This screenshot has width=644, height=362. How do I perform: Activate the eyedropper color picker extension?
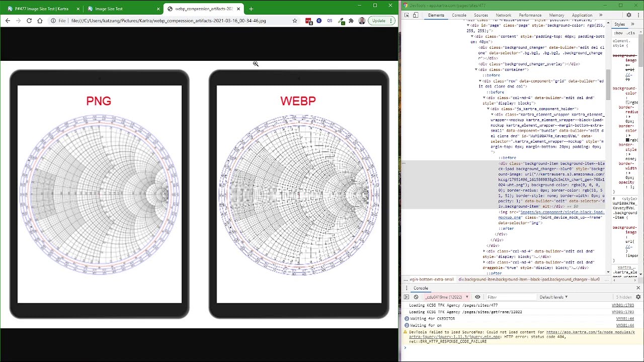341,21
